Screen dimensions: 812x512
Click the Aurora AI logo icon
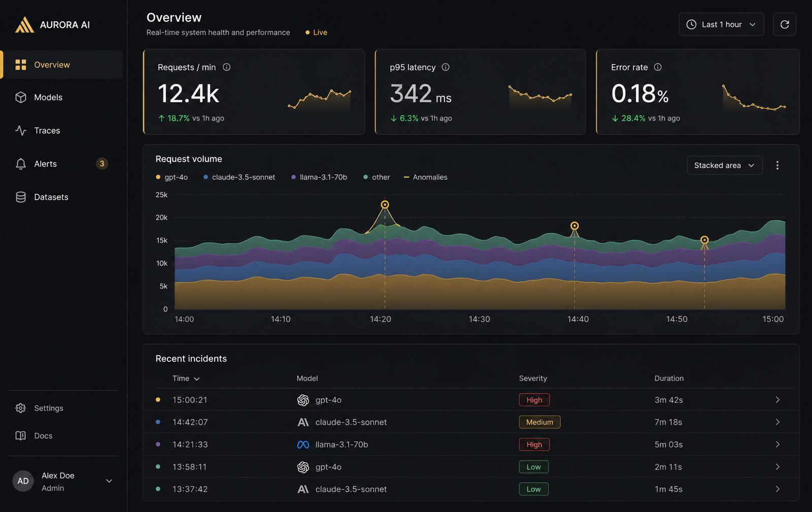point(24,24)
